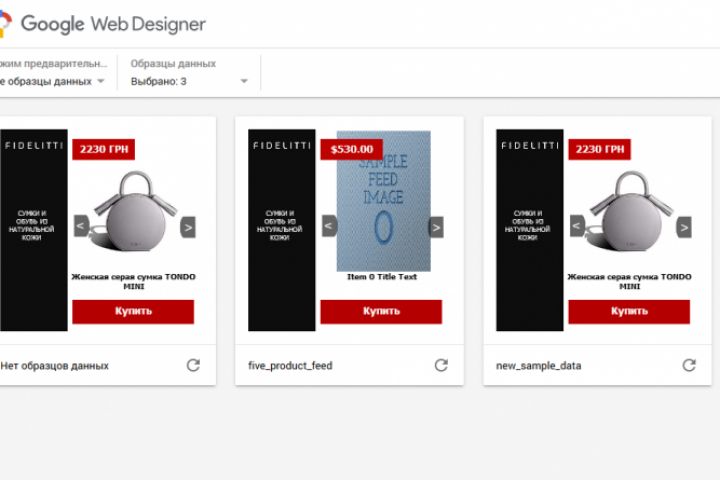Click the bag image in 'Нет образцов данных' card
Image resolution: width=720 pixels, height=480 pixels.
coord(133,211)
